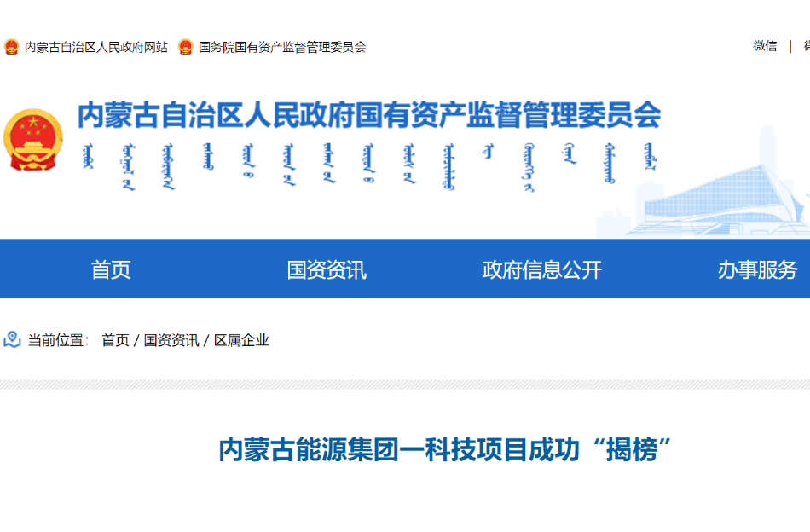This screenshot has height=532, width=810.
Task: Go to 首页 in the blue navigation bar
Action: coord(111,270)
